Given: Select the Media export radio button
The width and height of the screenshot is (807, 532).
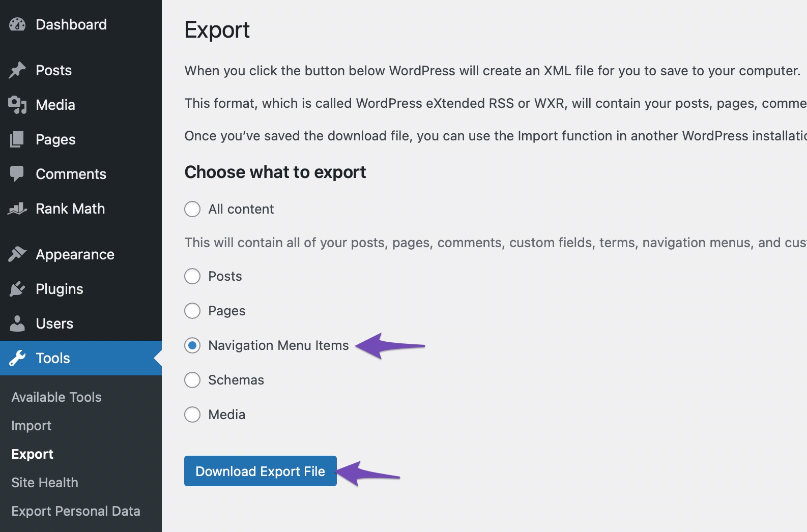Looking at the screenshot, I should click(192, 415).
